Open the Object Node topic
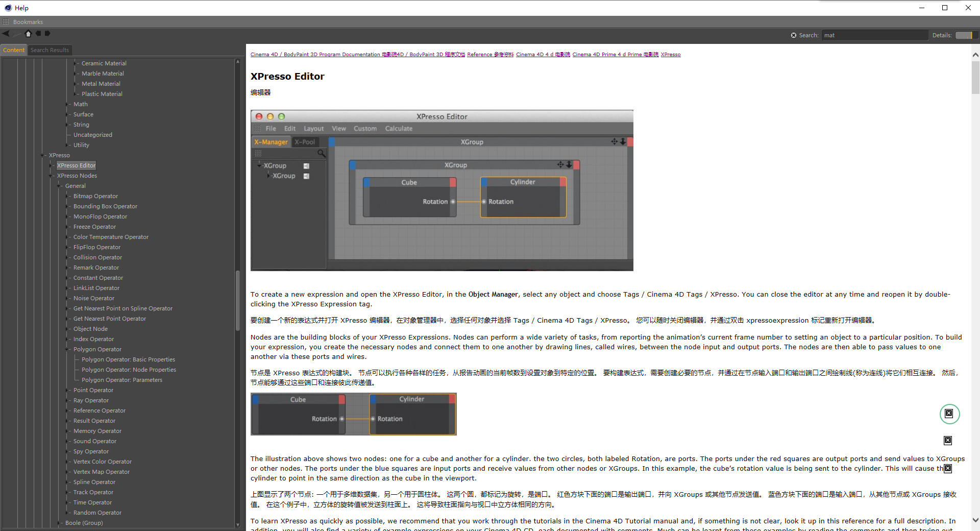The height and width of the screenshot is (531, 980). pos(90,329)
